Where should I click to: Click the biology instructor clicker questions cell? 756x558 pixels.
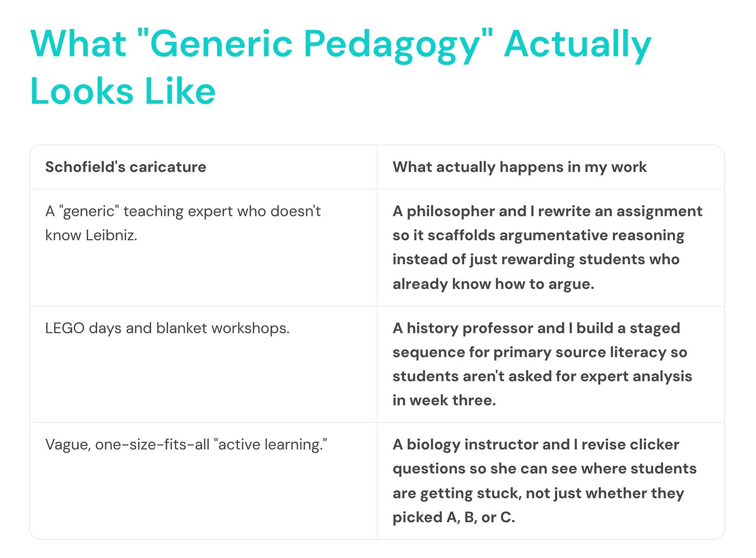[x=551, y=481]
